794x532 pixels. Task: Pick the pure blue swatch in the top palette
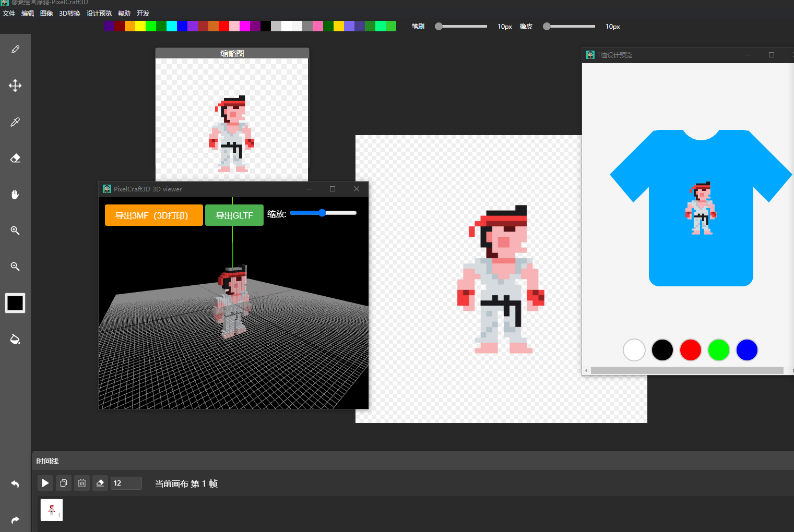click(x=182, y=26)
